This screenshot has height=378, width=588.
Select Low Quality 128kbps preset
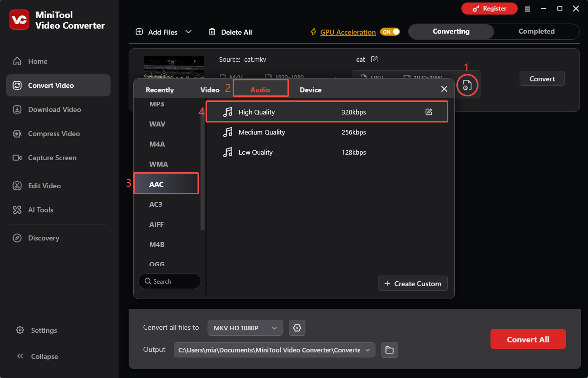[327, 153]
